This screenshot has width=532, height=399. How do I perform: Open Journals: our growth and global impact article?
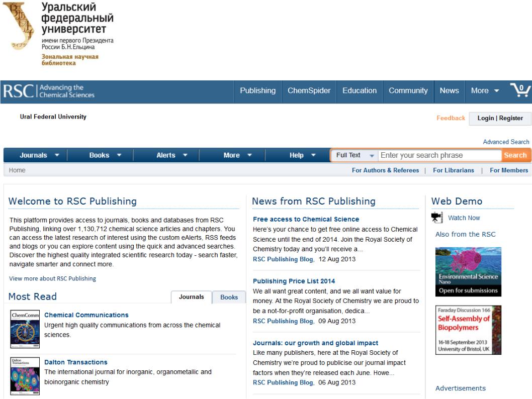(315, 343)
